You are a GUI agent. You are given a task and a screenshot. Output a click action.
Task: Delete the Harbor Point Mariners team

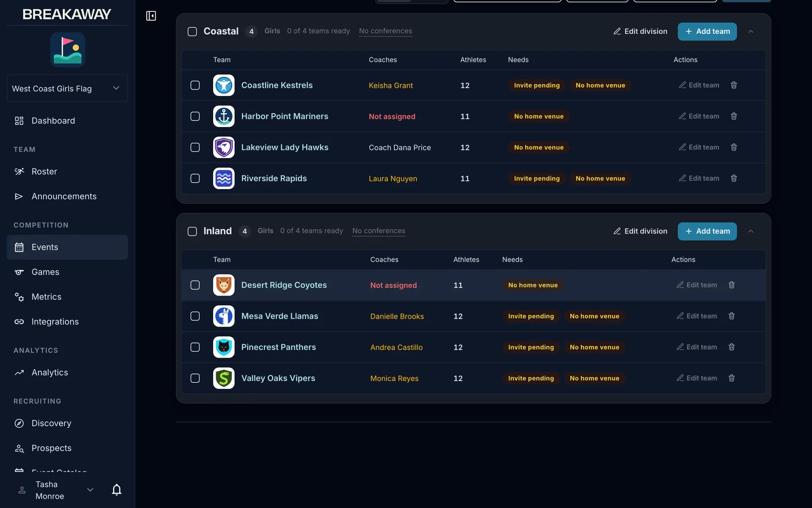coord(734,116)
